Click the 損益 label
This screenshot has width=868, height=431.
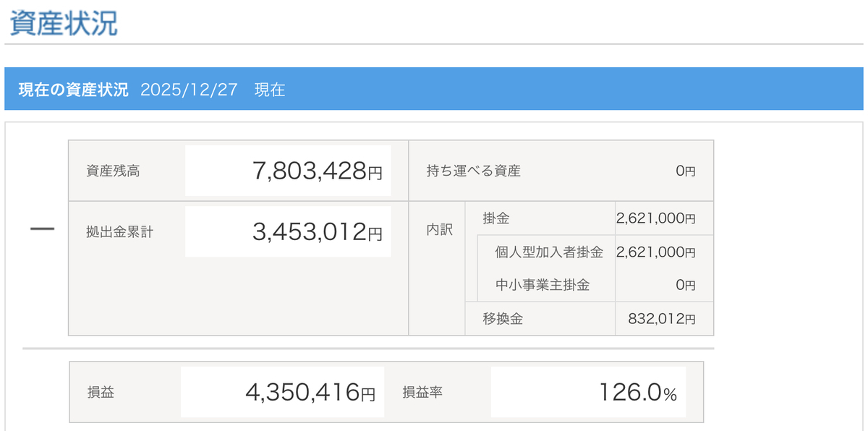coord(100,393)
